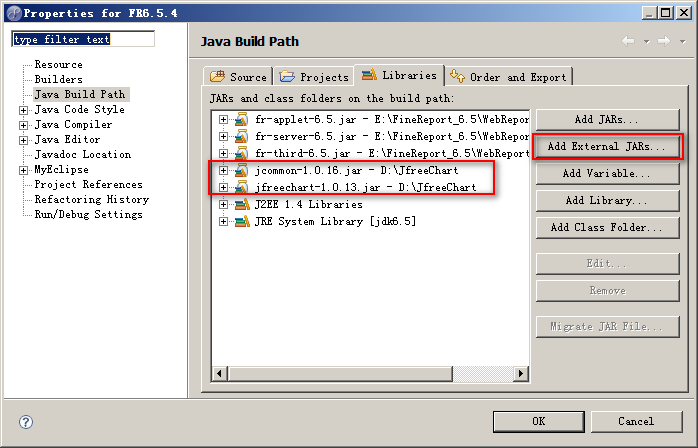Expand the fr-server-6.5.jar entry
The width and height of the screenshot is (698, 448).
pos(223,136)
